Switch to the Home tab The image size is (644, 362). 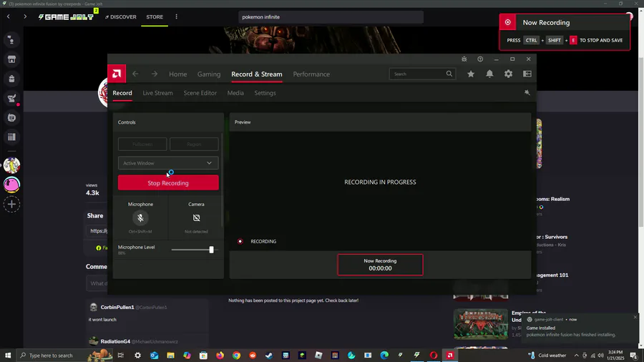coord(178,74)
